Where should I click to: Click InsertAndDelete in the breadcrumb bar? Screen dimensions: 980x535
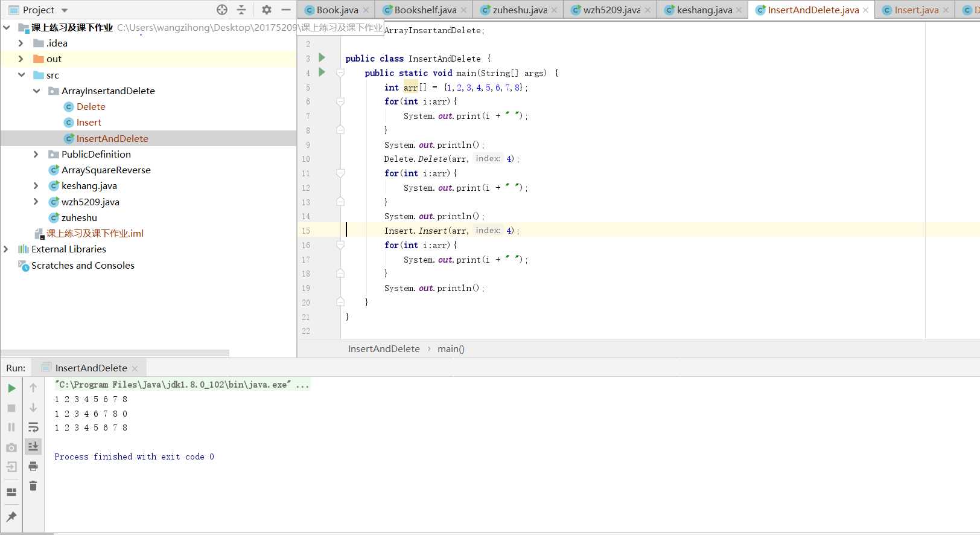384,348
